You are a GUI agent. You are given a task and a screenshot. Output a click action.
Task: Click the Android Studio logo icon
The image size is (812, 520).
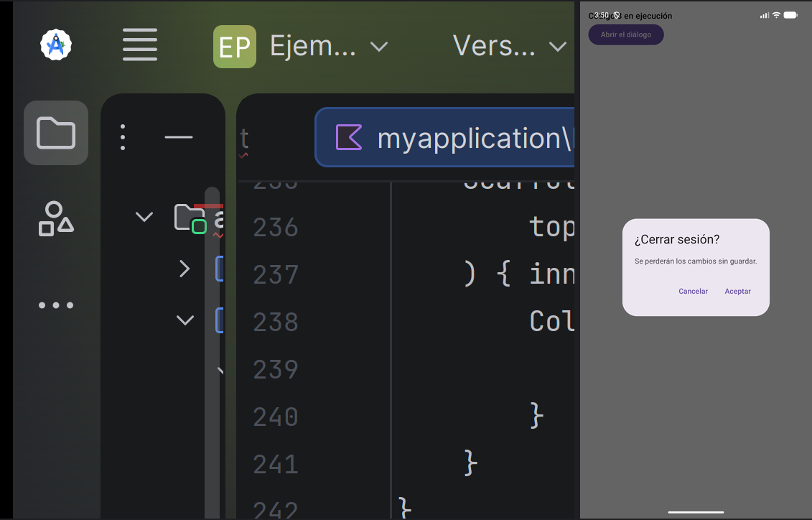56,45
